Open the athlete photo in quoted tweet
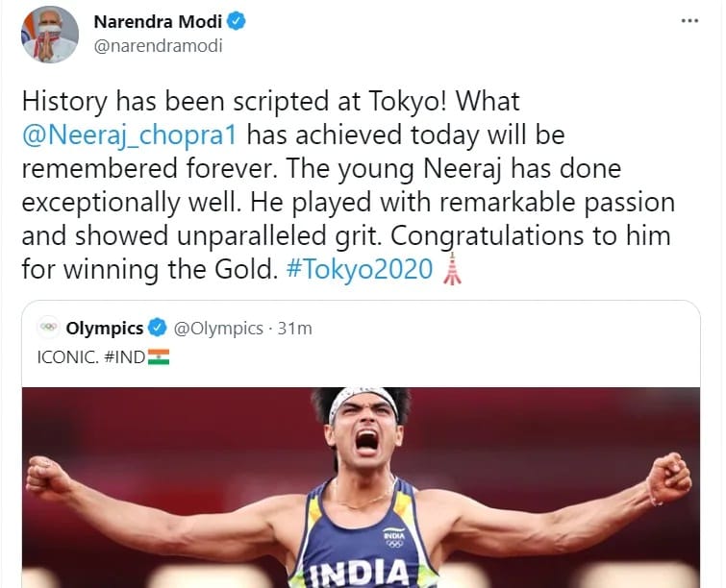The height and width of the screenshot is (588, 726). pos(361,488)
